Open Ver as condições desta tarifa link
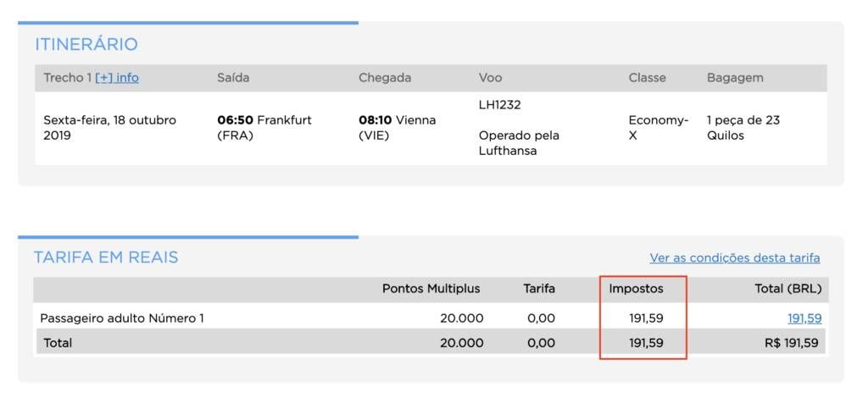The height and width of the screenshot is (398, 868). [x=735, y=258]
